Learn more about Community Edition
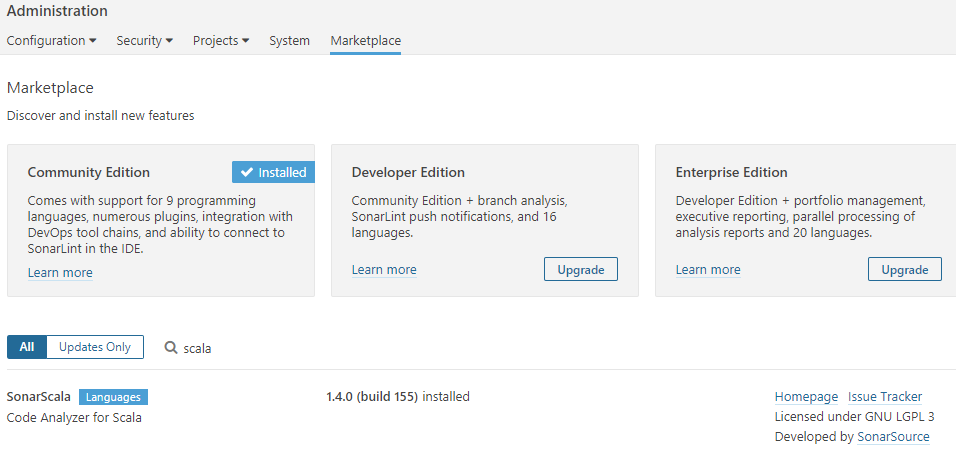The width and height of the screenshot is (956, 459). 60,272
